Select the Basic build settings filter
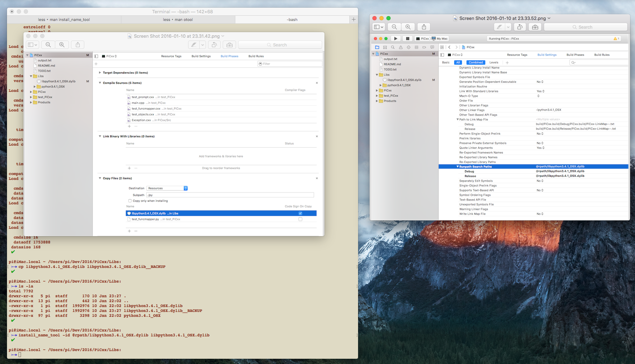635x364 pixels. pos(446,63)
